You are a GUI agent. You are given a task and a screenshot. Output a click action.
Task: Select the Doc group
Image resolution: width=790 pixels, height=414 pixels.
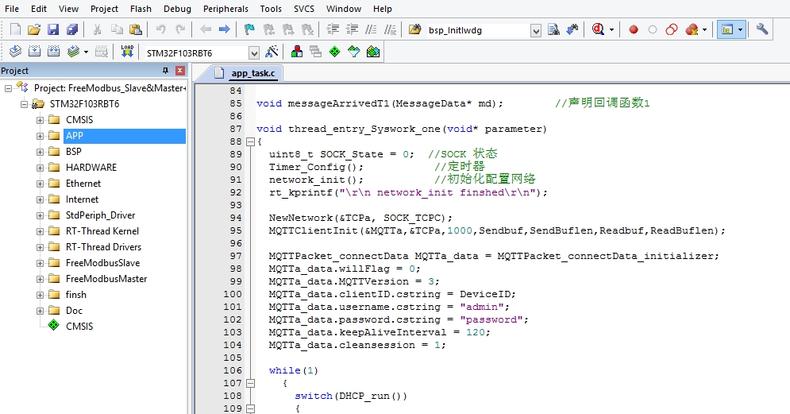[x=74, y=310]
